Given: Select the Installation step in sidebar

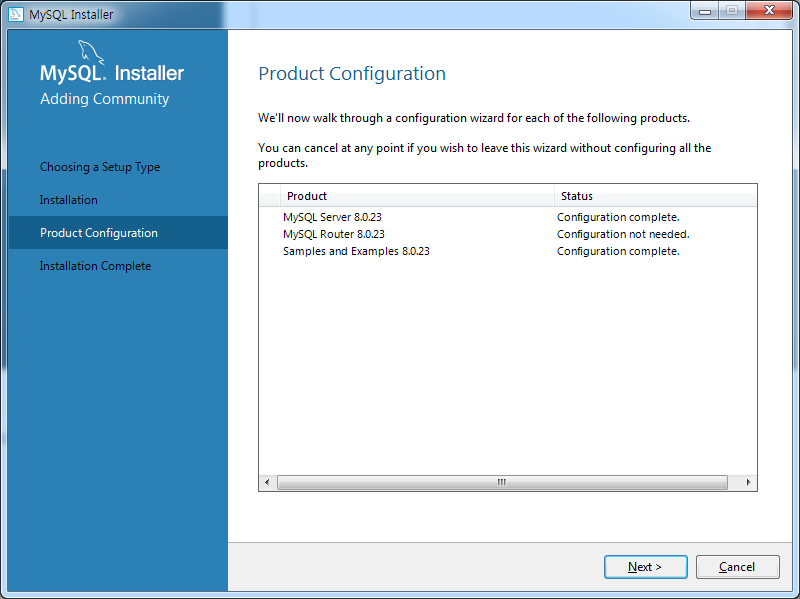Looking at the screenshot, I should [68, 200].
